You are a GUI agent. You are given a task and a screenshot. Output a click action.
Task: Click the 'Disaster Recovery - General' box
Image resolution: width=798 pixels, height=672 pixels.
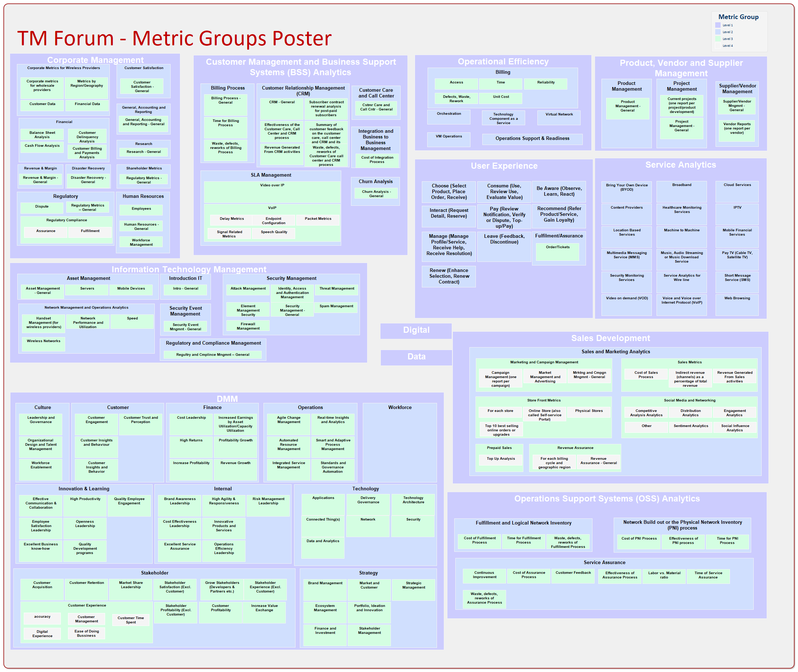88,180
